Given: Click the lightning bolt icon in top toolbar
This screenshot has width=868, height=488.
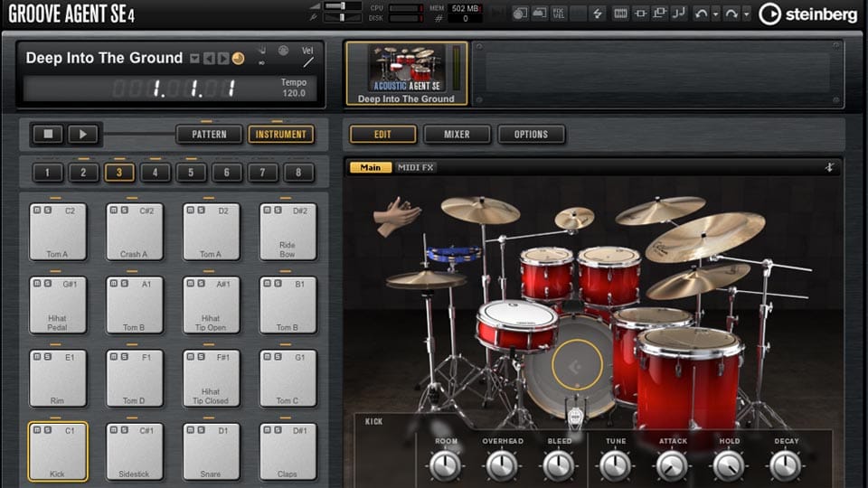Looking at the screenshot, I should [x=598, y=14].
